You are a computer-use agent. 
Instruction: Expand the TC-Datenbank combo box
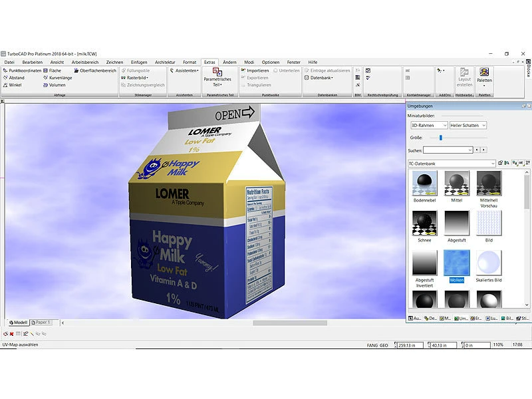click(x=452, y=163)
